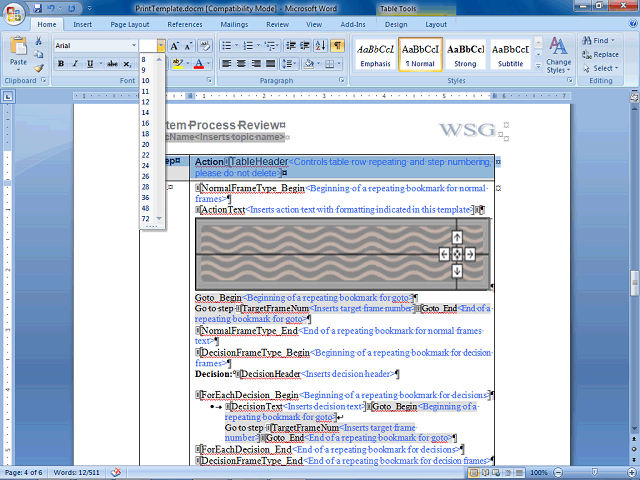Toggle Bold formatting

pos(61,64)
